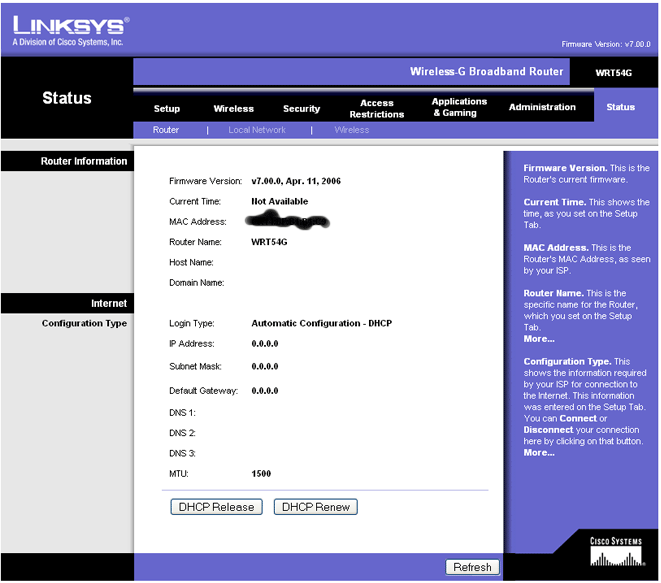The image size is (661, 583).
Task: Click the Cisco Systems logo
Action: point(616,552)
